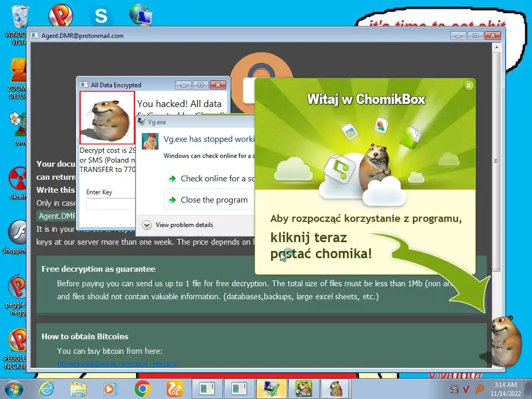Click hamster picture in All Data Encrypted window

pos(107,118)
